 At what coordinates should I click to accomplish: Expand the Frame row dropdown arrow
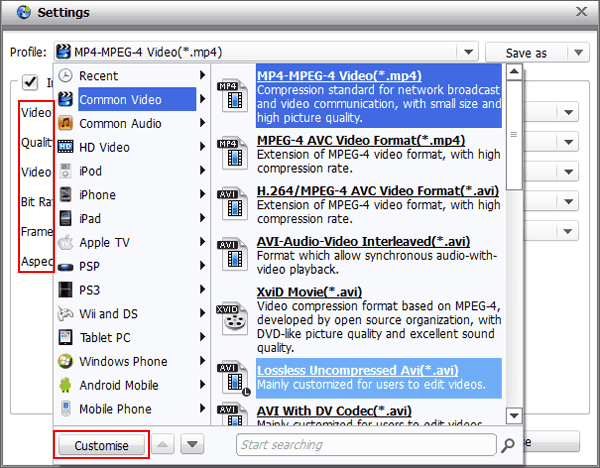(x=568, y=231)
